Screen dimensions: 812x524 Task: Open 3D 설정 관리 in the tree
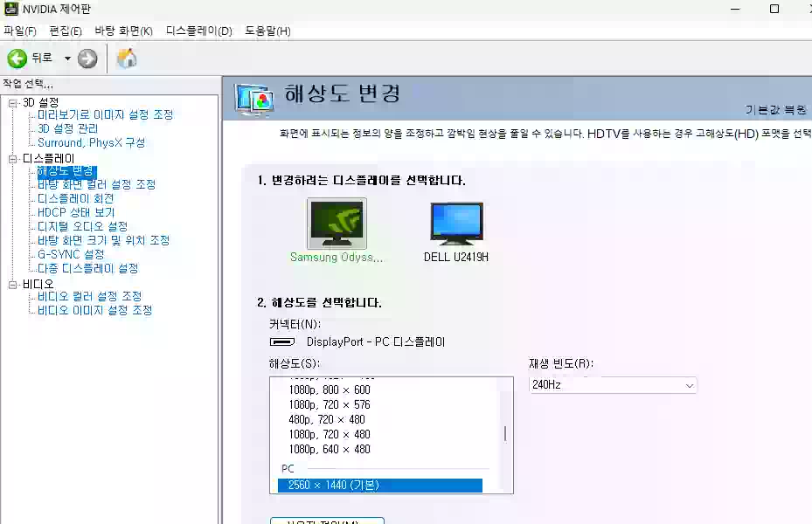pos(67,128)
